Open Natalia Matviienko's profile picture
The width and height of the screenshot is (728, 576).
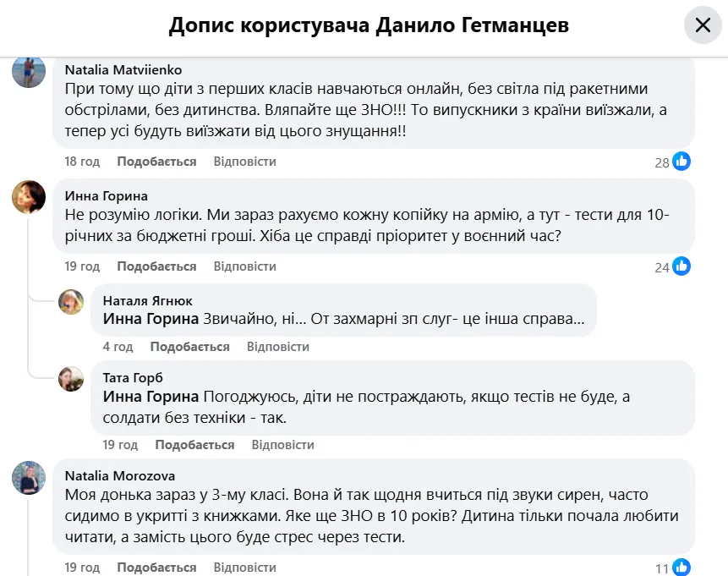click(x=28, y=71)
